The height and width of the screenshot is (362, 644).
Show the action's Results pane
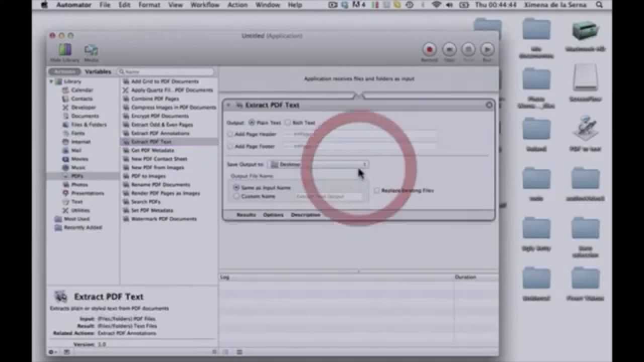[x=246, y=215]
